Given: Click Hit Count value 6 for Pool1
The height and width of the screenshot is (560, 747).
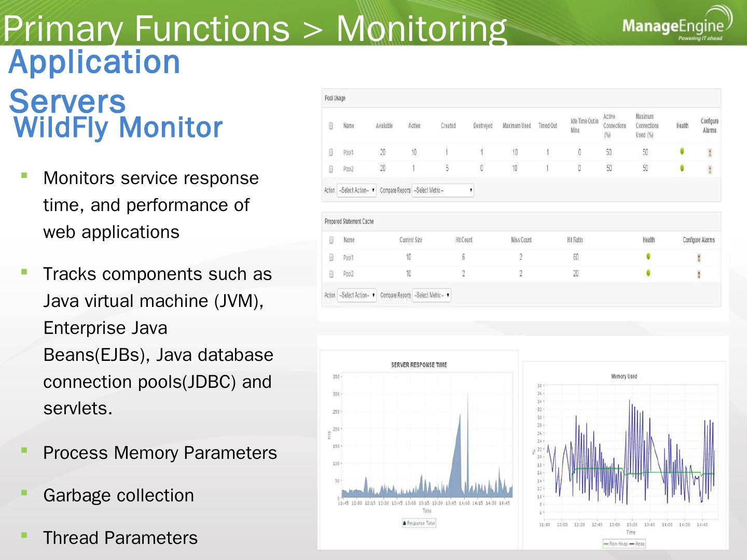Looking at the screenshot, I should coord(463,257).
